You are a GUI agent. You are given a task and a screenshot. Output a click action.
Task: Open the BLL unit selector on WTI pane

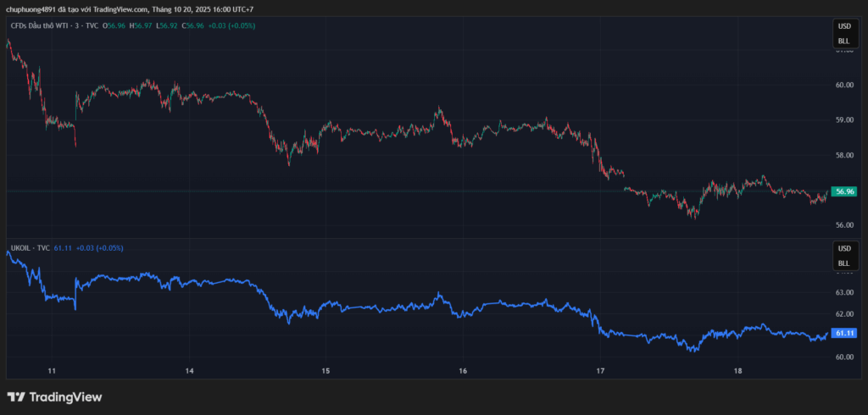(x=843, y=41)
